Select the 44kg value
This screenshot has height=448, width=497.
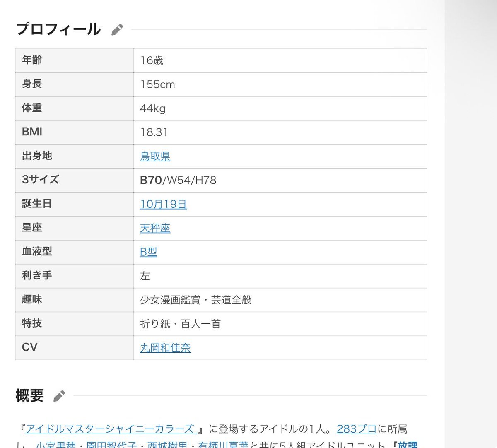[x=153, y=108]
